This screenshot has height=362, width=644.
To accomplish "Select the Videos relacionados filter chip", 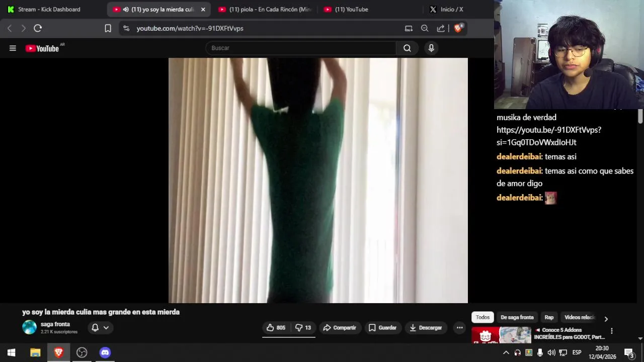I will tap(579, 317).
